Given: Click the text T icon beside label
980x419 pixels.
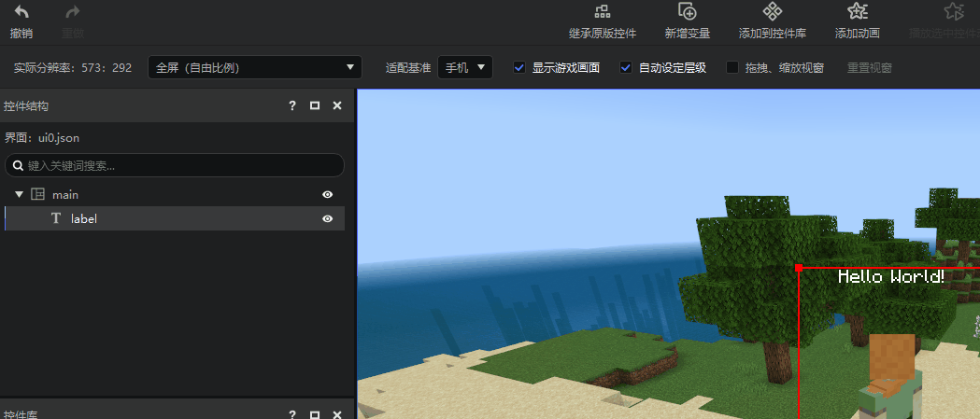Looking at the screenshot, I should click(x=56, y=218).
